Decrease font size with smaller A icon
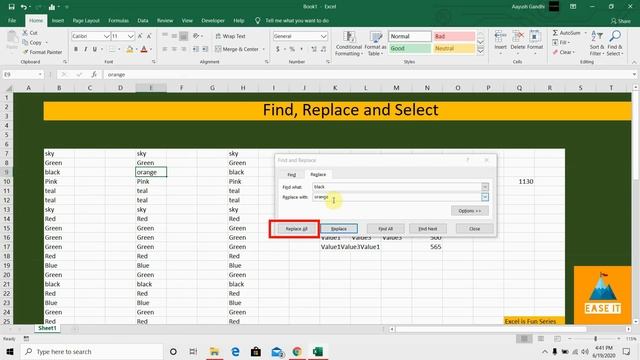The width and height of the screenshot is (640, 360). (x=149, y=36)
